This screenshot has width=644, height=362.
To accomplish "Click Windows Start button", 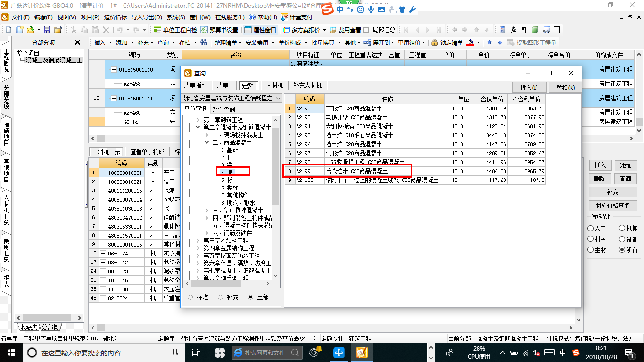I will click(11, 353).
